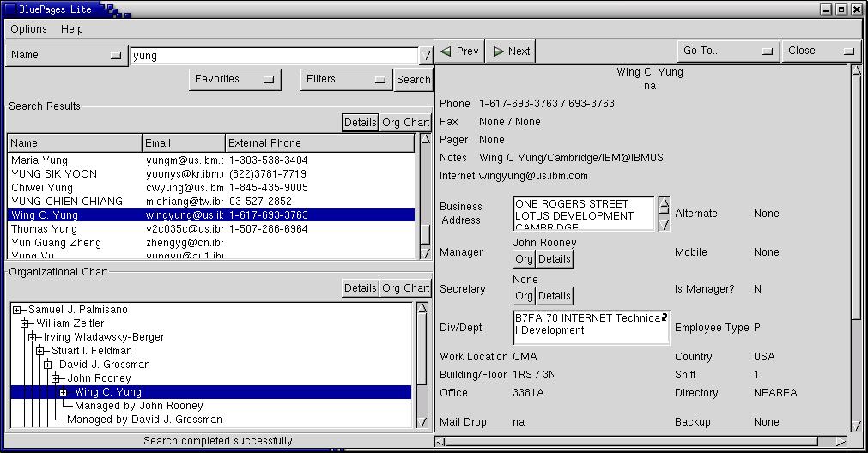868x453 pixels.
Task: Click the search text field containing yung
Action: (x=274, y=55)
